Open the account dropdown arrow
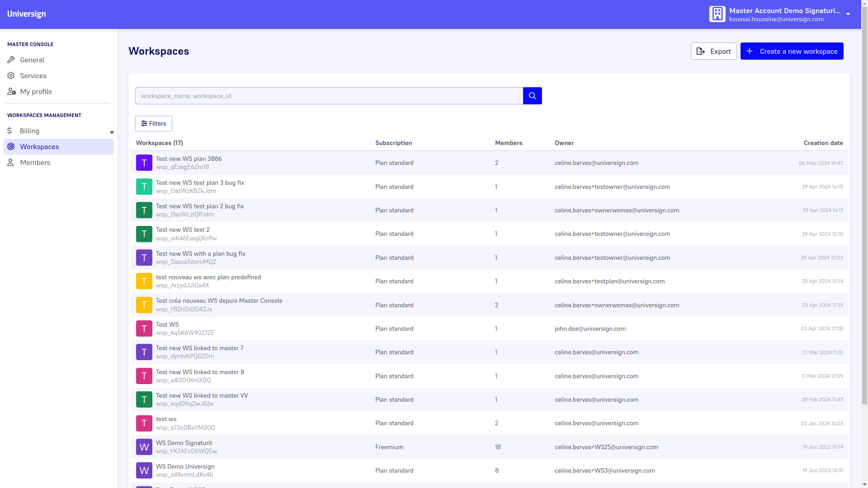The image size is (868, 488). 848,14
